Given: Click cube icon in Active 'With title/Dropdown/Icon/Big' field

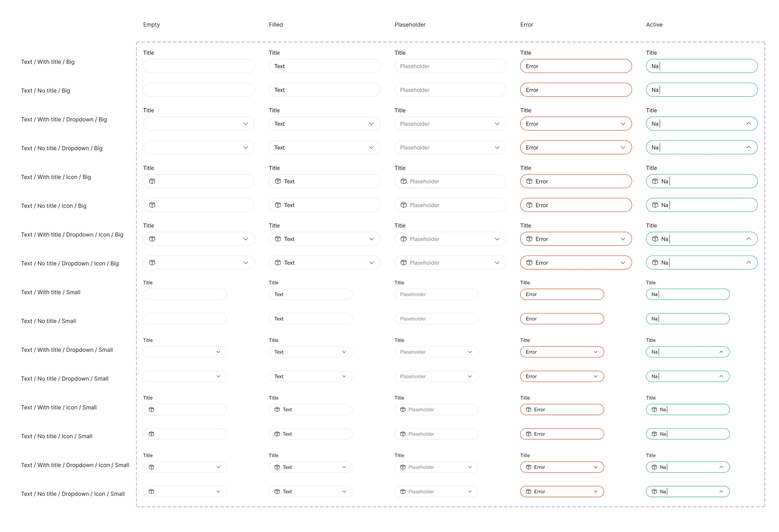Looking at the screenshot, I should (x=655, y=239).
